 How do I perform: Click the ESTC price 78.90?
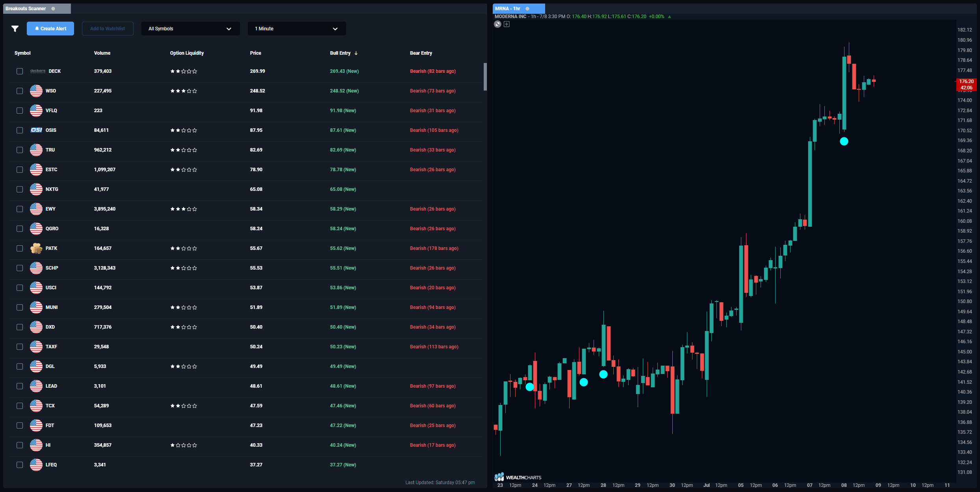256,170
